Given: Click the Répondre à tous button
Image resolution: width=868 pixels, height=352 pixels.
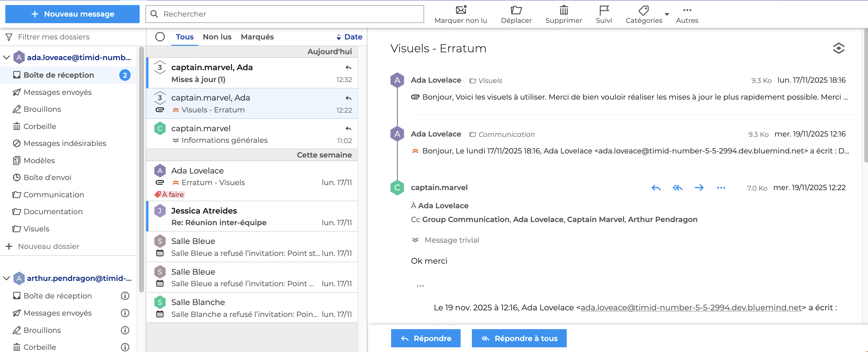Looking at the screenshot, I should click(x=519, y=338).
